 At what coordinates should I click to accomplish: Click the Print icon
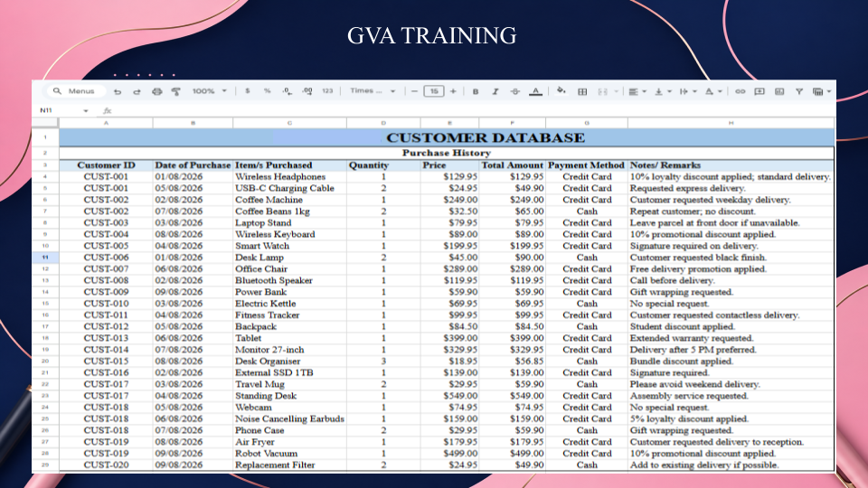click(x=156, y=91)
